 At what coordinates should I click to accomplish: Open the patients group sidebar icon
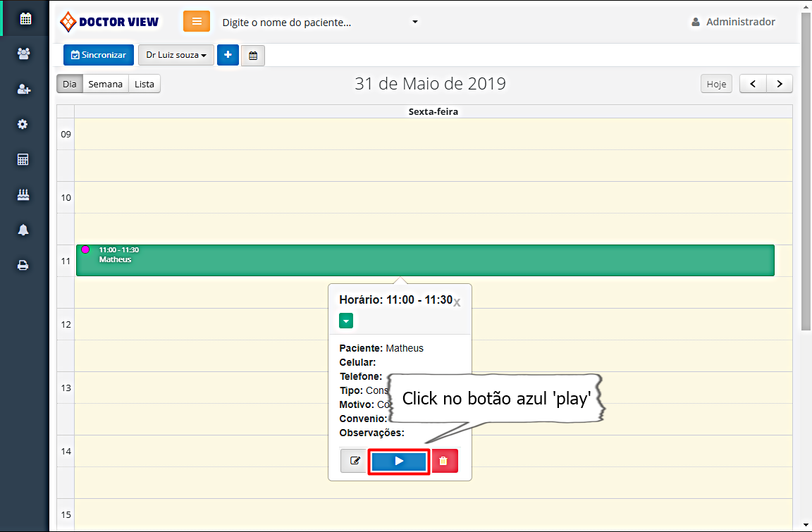(24, 54)
